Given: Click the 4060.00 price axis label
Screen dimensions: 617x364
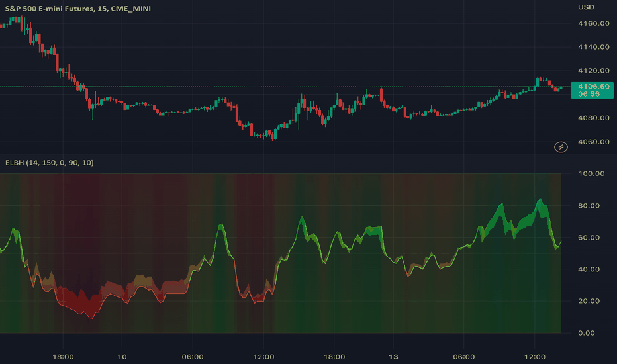Looking at the screenshot, I should click(593, 142).
